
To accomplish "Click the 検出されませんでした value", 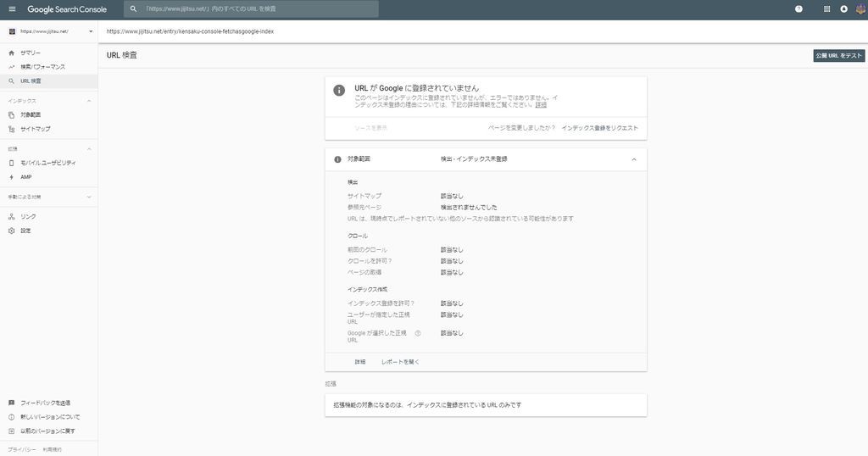I will click(469, 208).
